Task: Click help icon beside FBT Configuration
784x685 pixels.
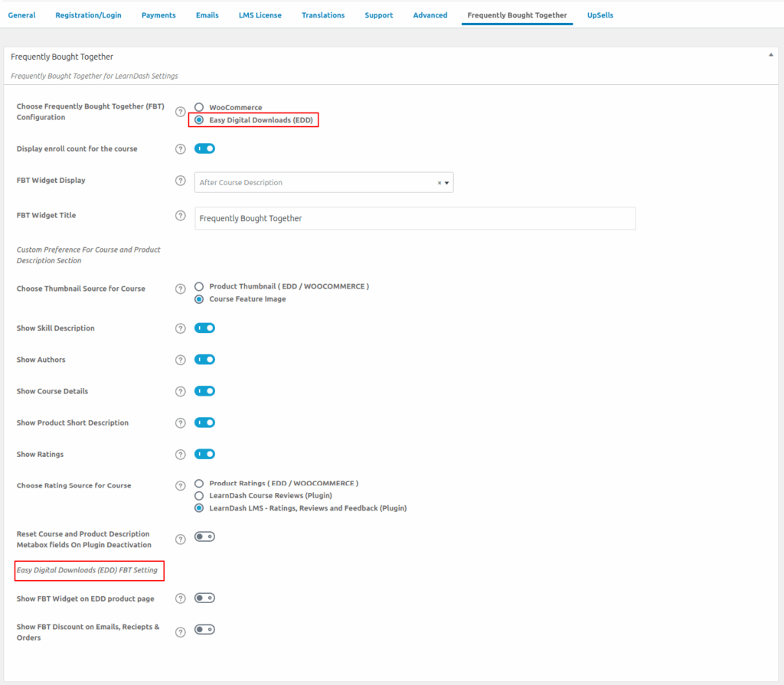Action: click(x=181, y=112)
